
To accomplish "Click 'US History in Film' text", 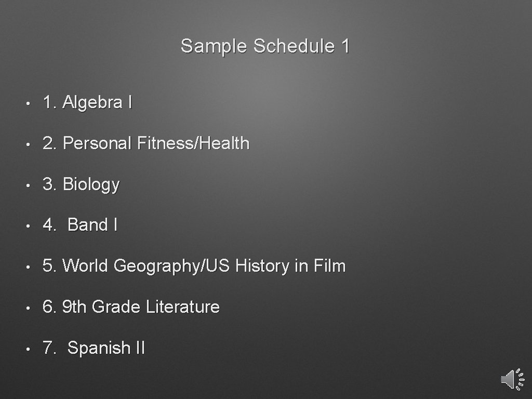I will 276,266.
